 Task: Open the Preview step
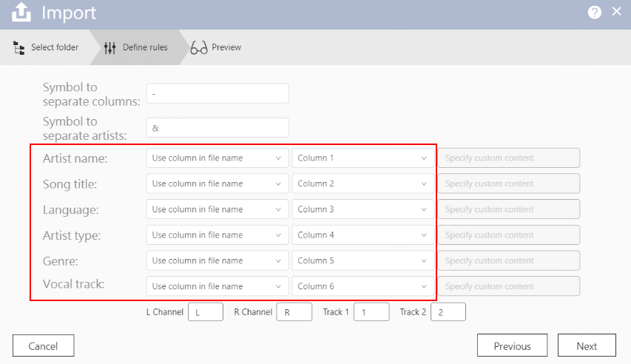[226, 47]
